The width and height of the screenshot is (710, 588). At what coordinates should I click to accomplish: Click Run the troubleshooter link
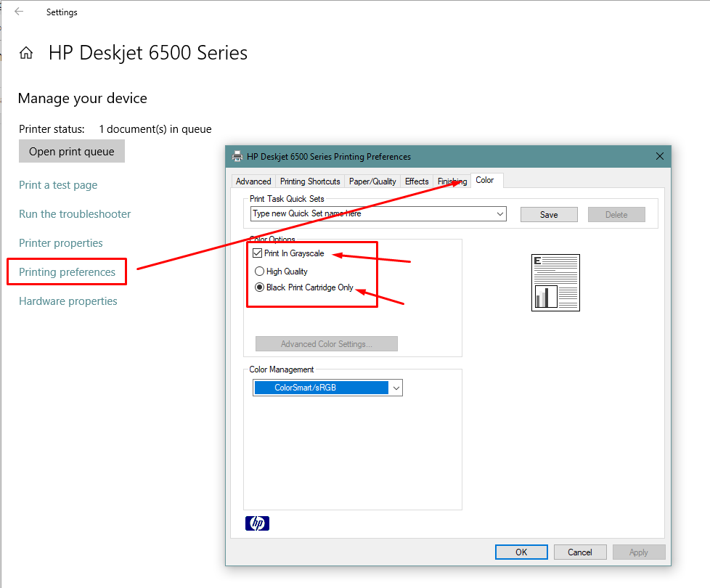click(75, 214)
